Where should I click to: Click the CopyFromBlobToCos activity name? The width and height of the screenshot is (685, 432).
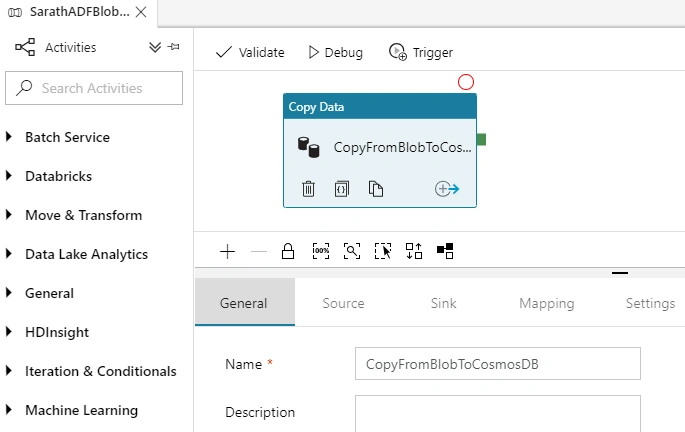(402, 148)
